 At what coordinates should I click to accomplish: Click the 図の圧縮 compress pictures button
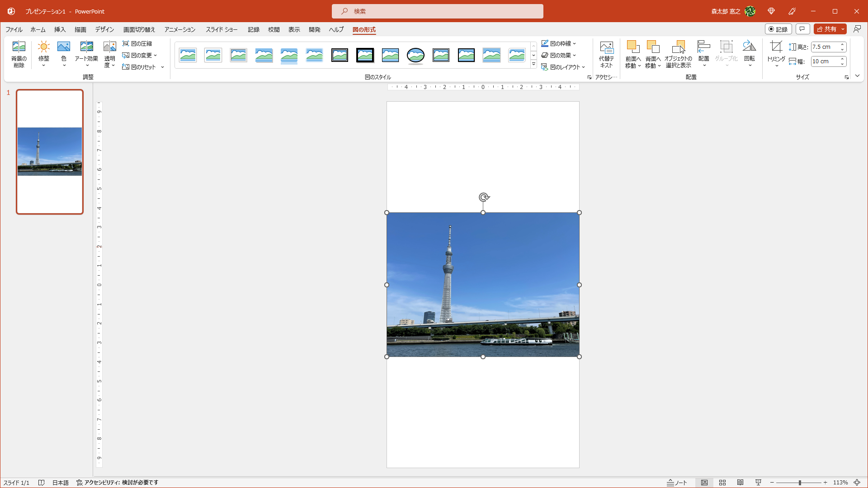pyautogui.click(x=137, y=43)
